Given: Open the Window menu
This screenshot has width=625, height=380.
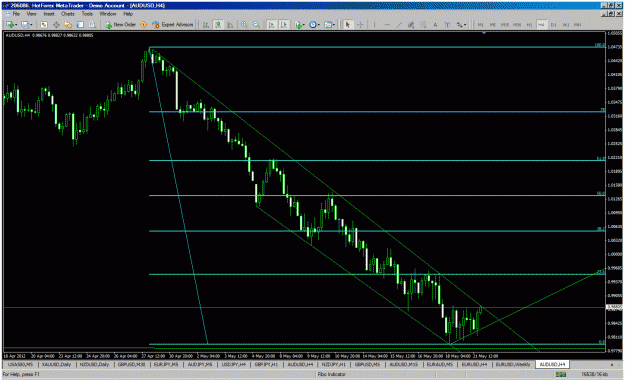Looking at the screenshot, I should coord(108,14).
